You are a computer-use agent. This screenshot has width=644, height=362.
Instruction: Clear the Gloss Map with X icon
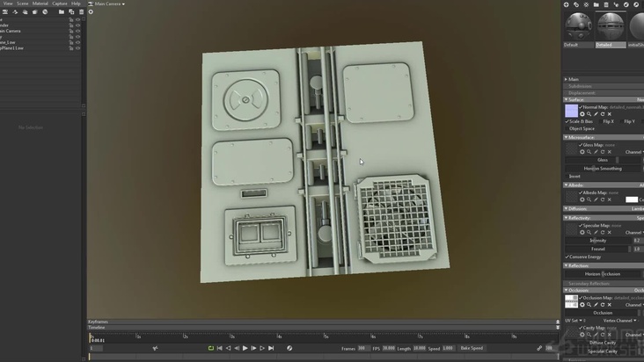[x=610, y=152]
